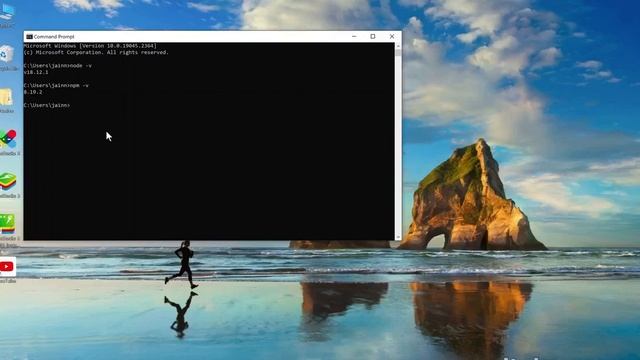Click the Command Prompt vertical scrollbar track
The image size is (640, 360).
[398, 141]
